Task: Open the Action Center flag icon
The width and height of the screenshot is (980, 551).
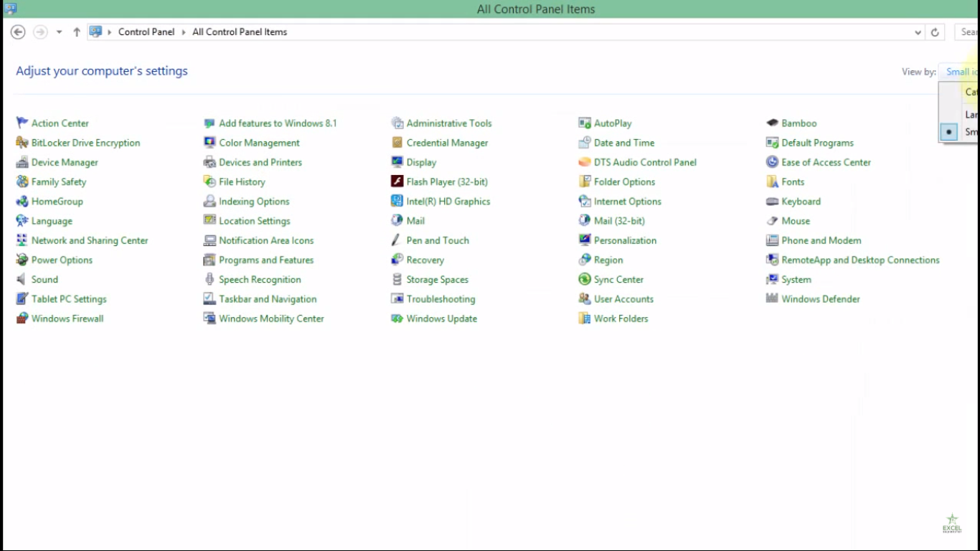Action: (22, 123)
